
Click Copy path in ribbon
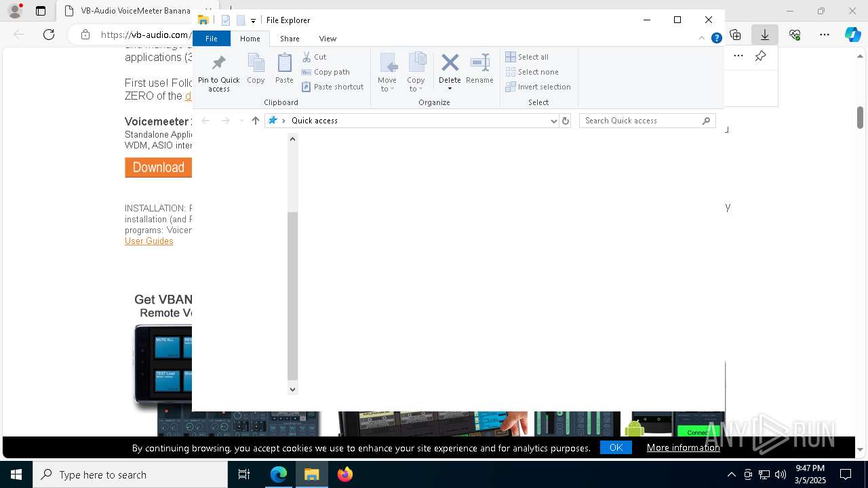pyautogui.click(x=325, y=72)
